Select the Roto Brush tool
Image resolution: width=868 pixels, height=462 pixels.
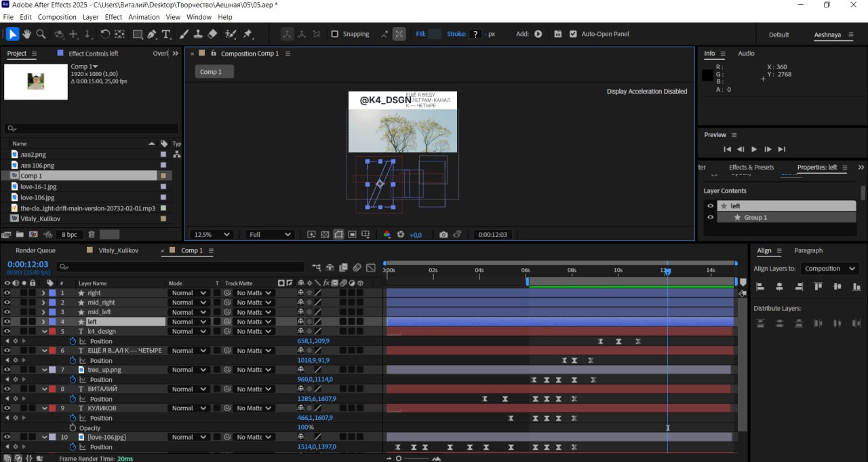(231, 34)
